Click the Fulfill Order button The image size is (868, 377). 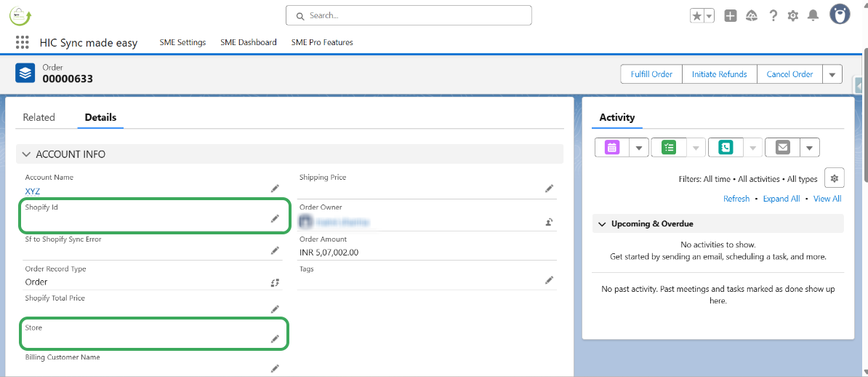pyautogui.click(x=651, y=74)
